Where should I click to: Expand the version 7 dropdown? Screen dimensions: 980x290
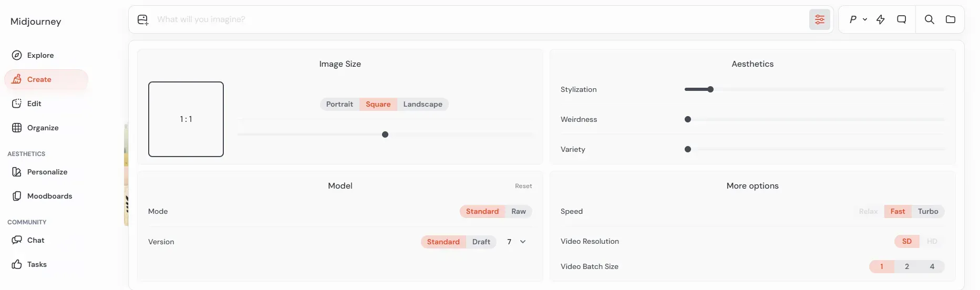516,242
